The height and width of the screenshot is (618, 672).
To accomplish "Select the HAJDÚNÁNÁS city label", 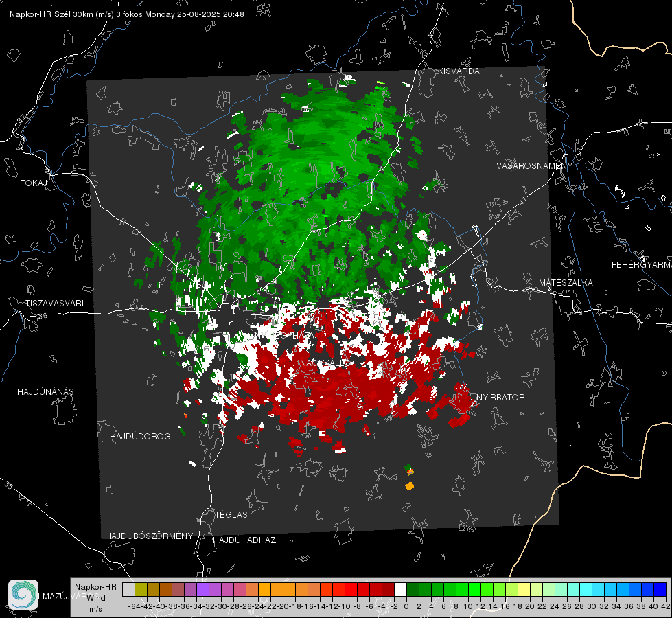I will 45,392.
